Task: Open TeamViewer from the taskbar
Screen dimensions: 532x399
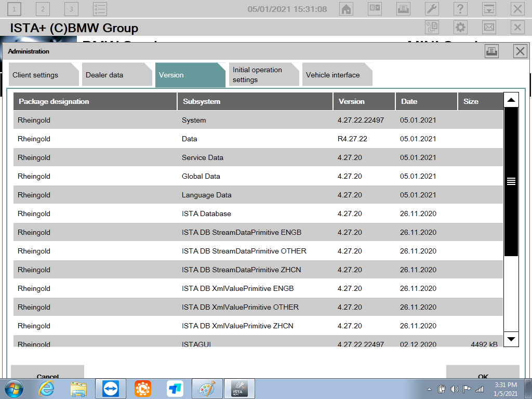Action: (111, 388)
